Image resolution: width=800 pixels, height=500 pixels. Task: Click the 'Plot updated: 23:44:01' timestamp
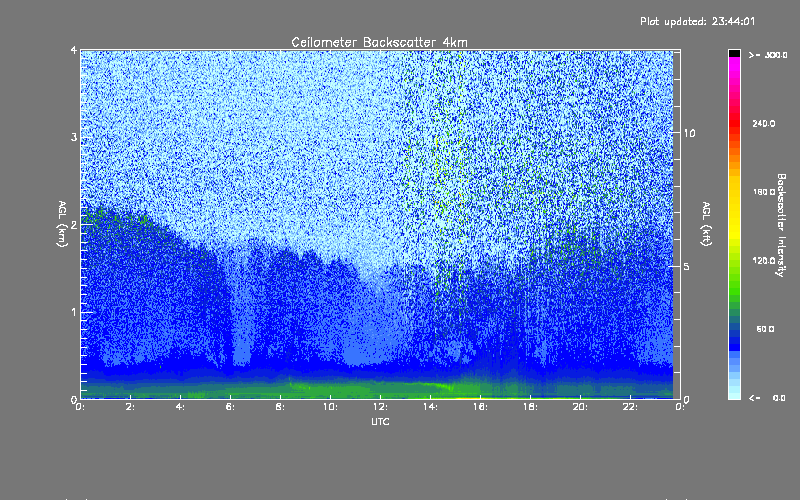pos(697,21)
